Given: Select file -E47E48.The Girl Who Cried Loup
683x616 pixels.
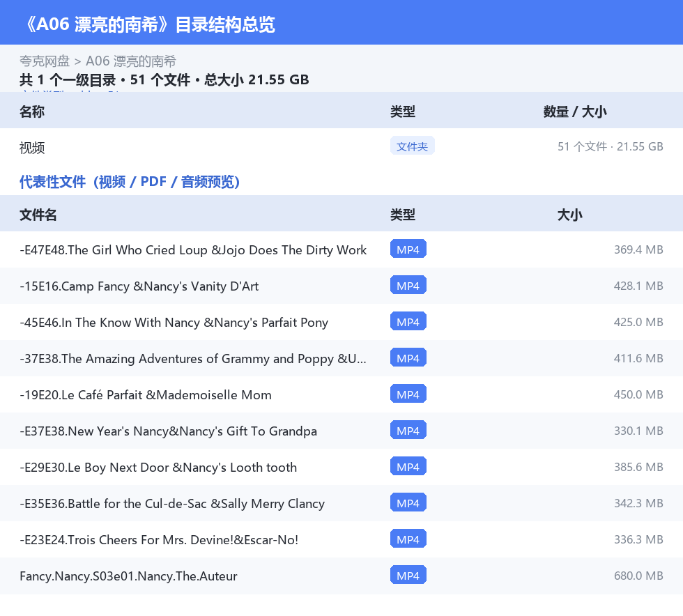Looking at the screenshot, I should click(193, 250).
